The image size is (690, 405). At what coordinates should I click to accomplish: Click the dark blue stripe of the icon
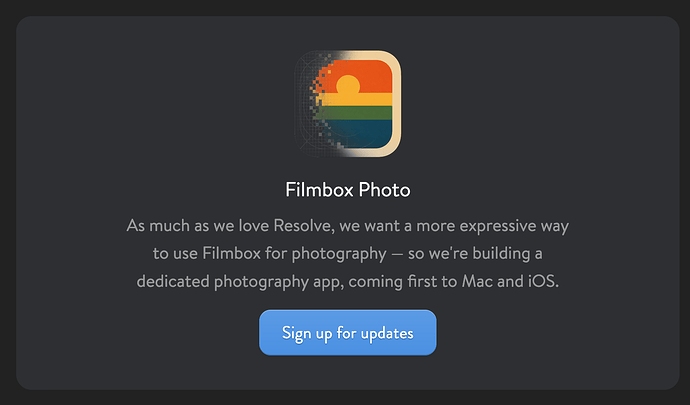(361, 134)
